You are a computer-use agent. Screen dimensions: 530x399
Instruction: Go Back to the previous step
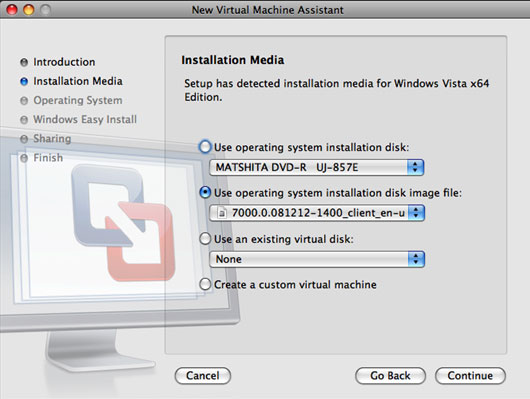tap(390, 376)
